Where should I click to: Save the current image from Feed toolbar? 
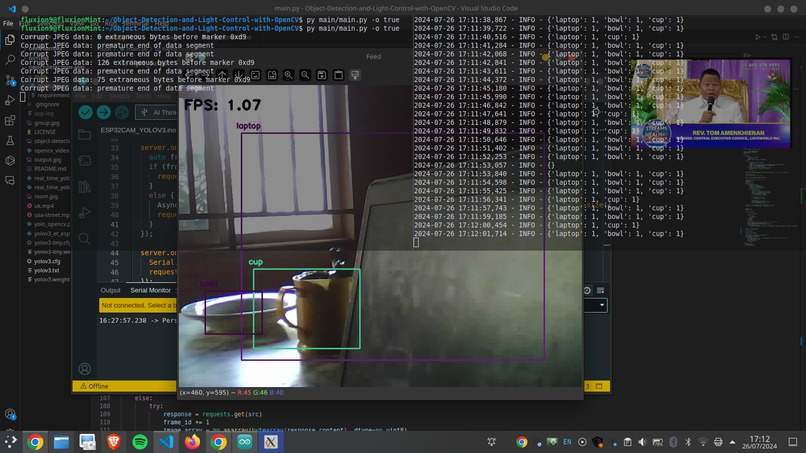322,75
